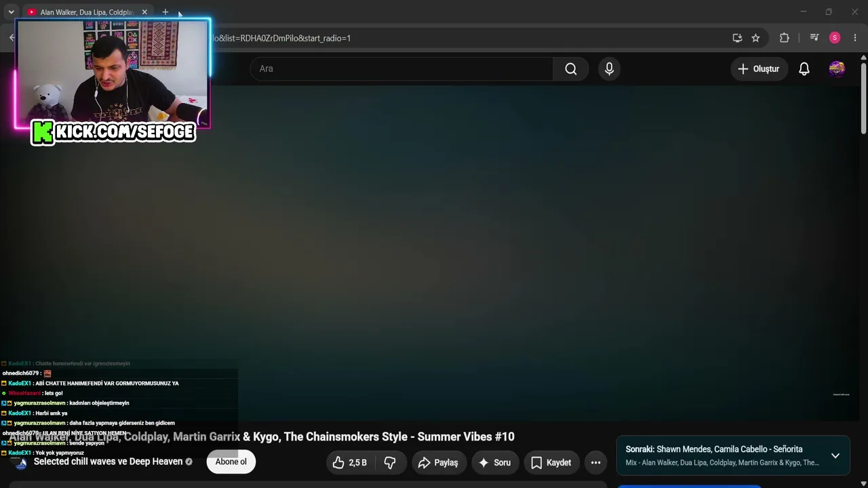The height and width of the screenshot is (488, 868).
Task: Expand the Sonraki playlist panel chevron
Action: (835, 455)
